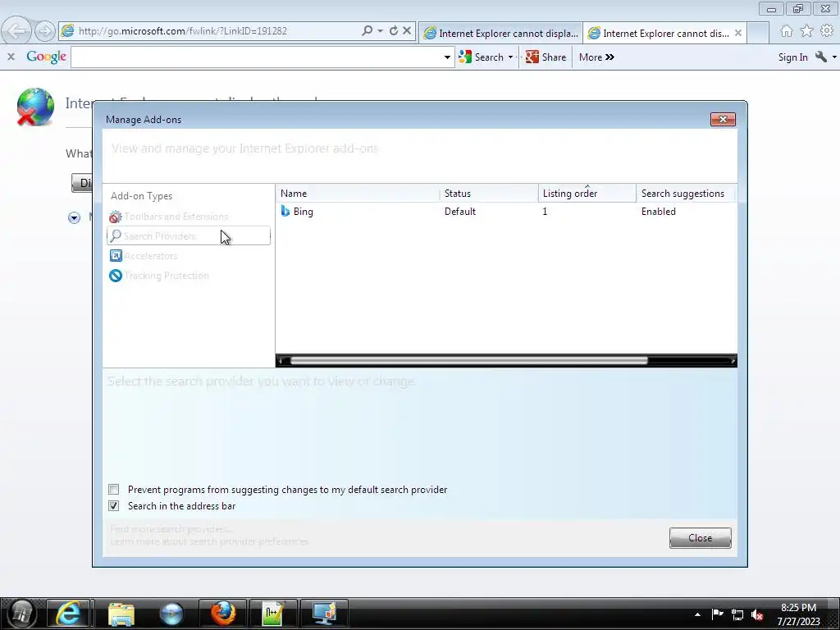Screen dimensions: 840x630
Task: Close the Google toolbar with its X
Action: (x=11, y=57)
